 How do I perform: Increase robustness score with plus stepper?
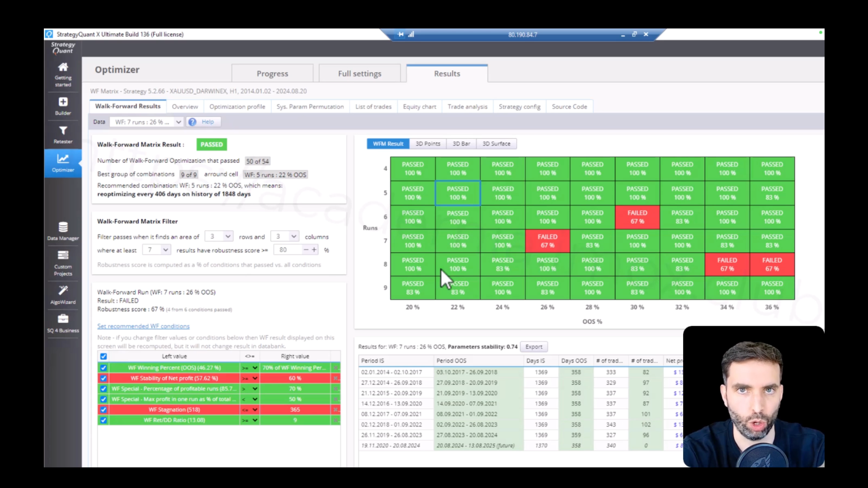pos(314,250)
